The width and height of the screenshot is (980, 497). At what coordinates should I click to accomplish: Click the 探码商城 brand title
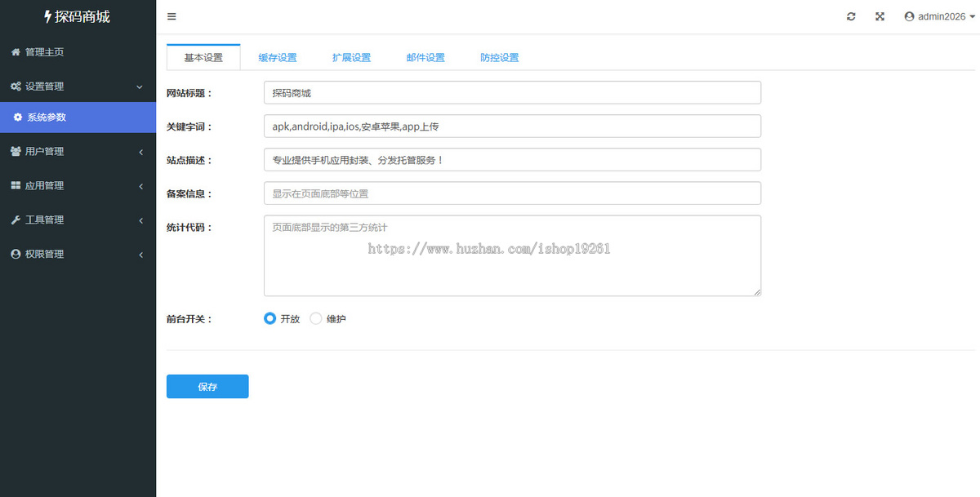pyautogui.click(x=82, y=16)
